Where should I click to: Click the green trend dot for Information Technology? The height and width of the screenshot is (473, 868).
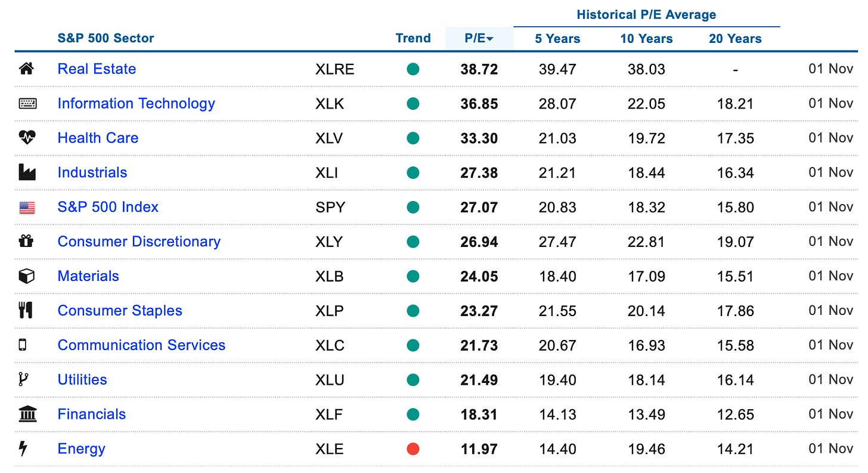[413, 104]
